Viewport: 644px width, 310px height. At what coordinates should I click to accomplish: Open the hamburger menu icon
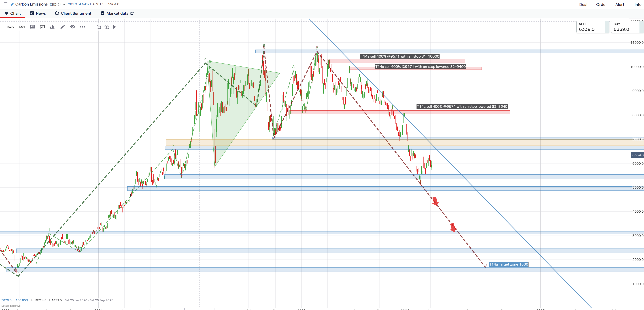6,4
